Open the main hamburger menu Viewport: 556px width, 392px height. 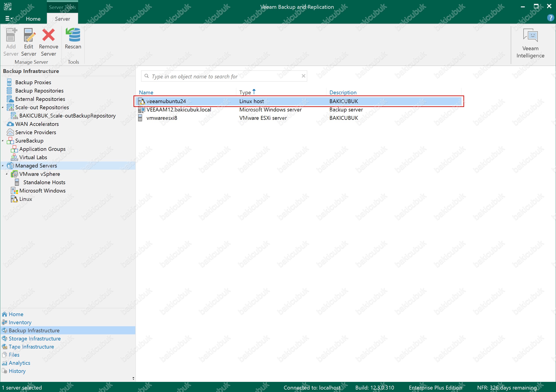[x=9, y=18]
